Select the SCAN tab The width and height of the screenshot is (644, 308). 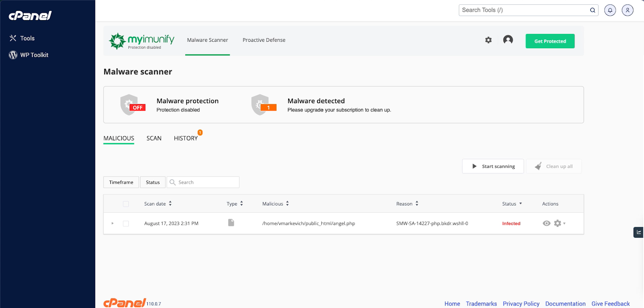154,138
